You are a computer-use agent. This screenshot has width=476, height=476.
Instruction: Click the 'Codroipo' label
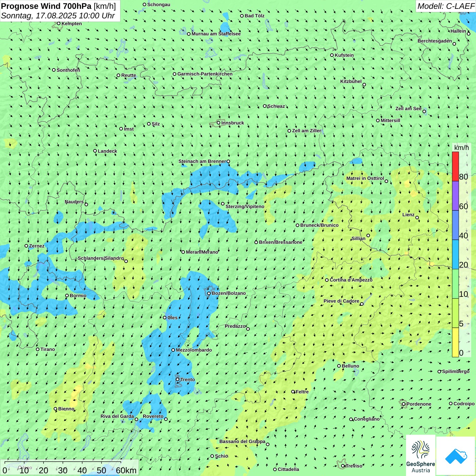(x=464, y=404)
